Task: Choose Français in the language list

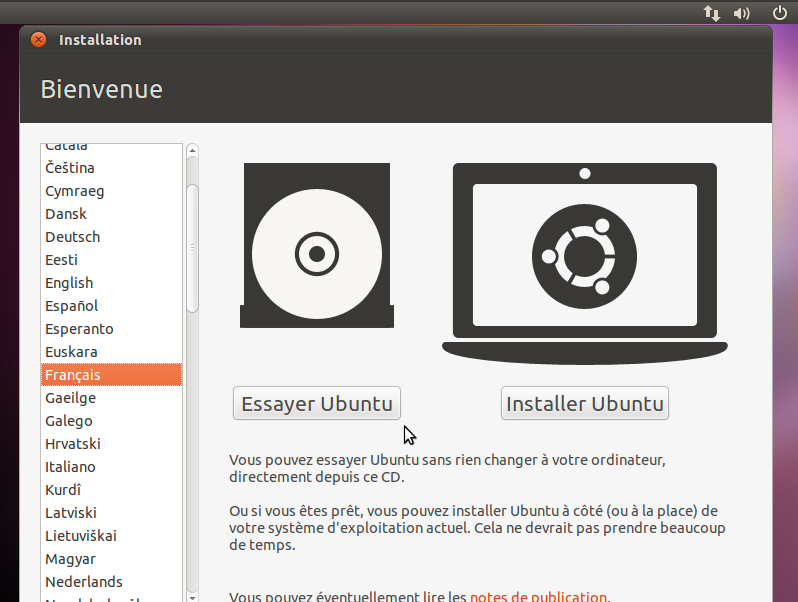Action: (x=72, y=375)
